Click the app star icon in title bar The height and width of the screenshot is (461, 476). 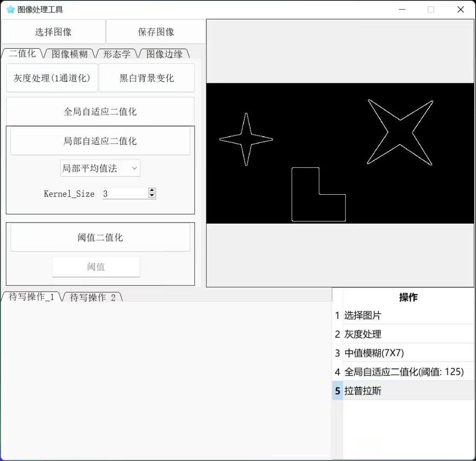pos(10,9)
